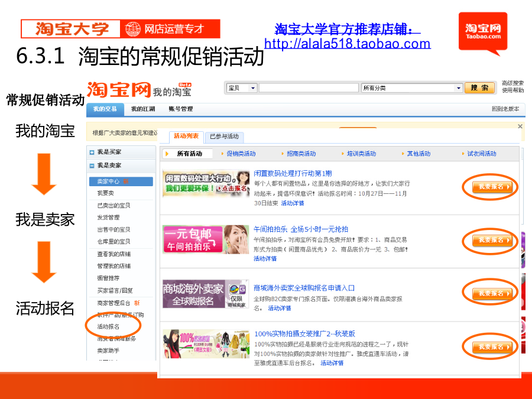
Task: Click 商城海外卖家全球购报名 banner thumbnail
Action: point(206,294)
